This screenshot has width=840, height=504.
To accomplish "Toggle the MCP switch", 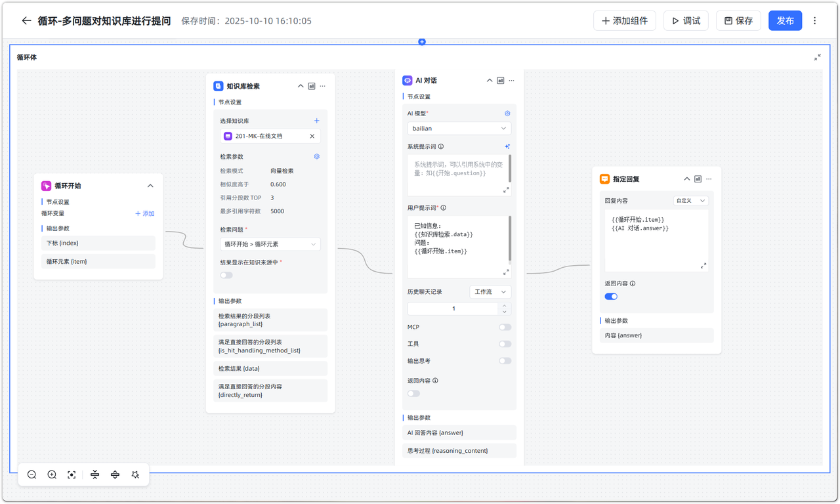I will 505,327.
